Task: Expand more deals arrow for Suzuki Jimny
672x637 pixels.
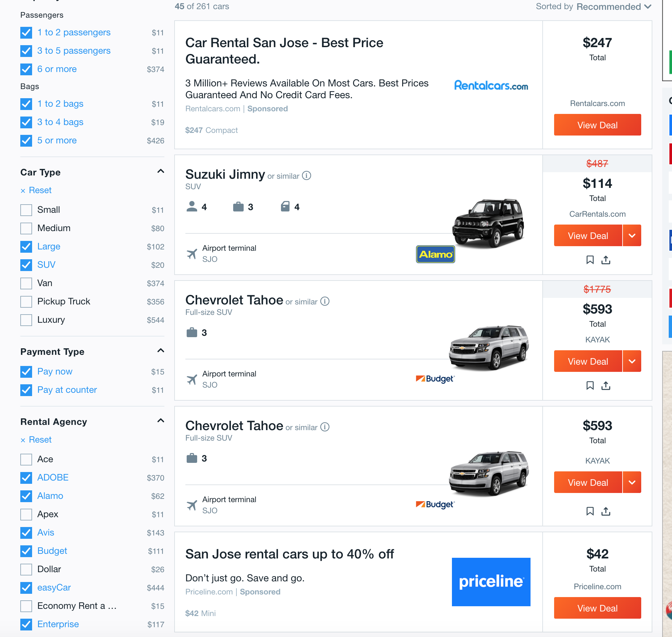Action: pyautogui.click(x=632, y=235)
